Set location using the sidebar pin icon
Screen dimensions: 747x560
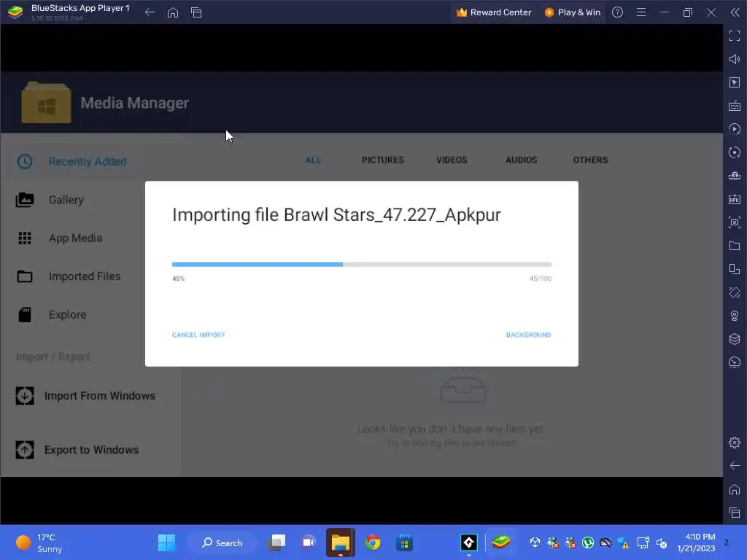(x=735, y=316)
